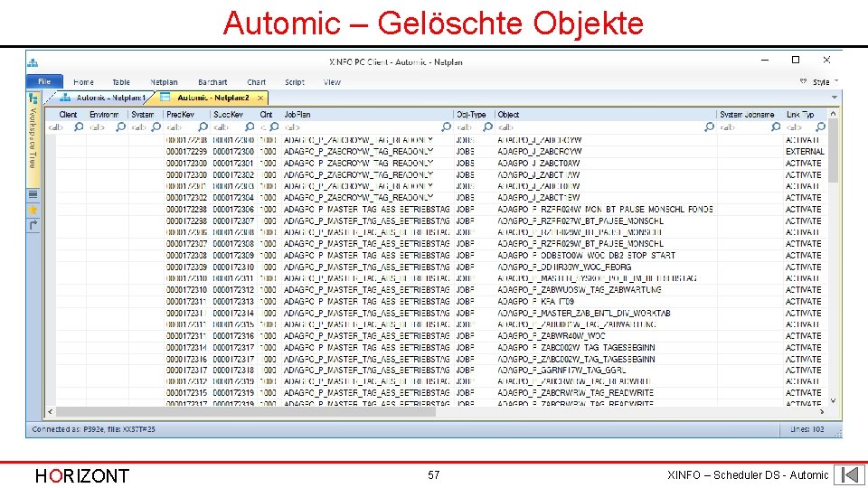Sort by the SuccKey column header
Viewport: 868px width, 488px height.
[x=228, y=115]
